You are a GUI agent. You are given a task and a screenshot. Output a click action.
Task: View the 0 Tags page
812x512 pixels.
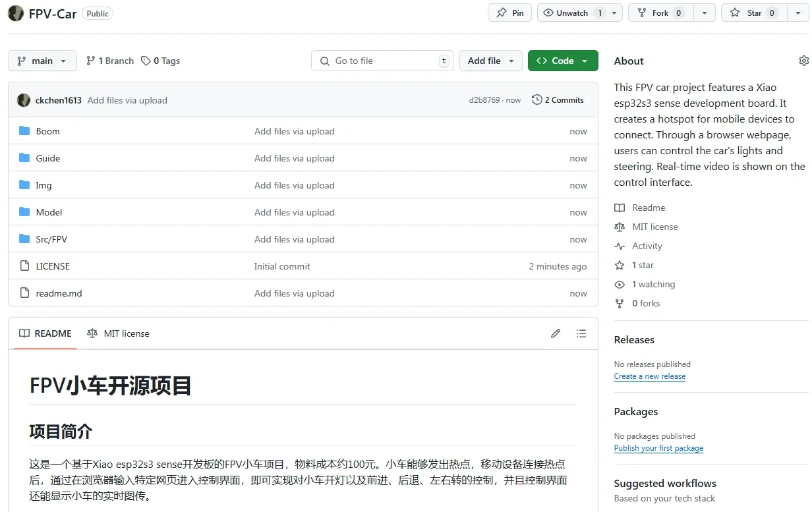[x=161, y=61]
